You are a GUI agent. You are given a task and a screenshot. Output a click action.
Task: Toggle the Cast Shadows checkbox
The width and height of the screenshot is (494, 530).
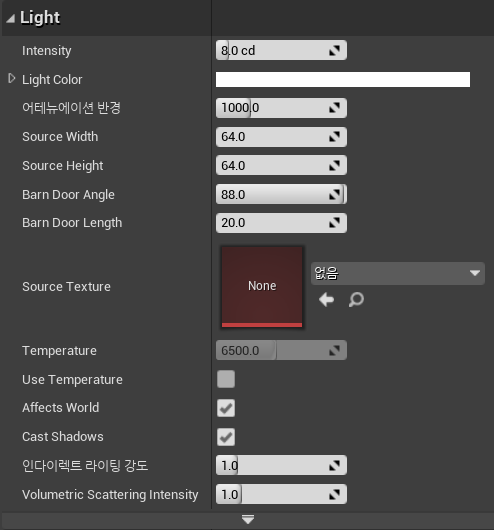[x=226, y=437]
